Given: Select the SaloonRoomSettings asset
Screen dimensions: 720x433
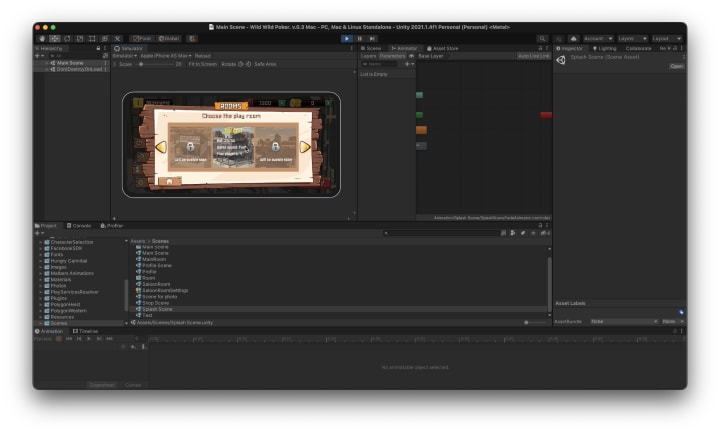Looking at the screenshot, I should 165,291.
